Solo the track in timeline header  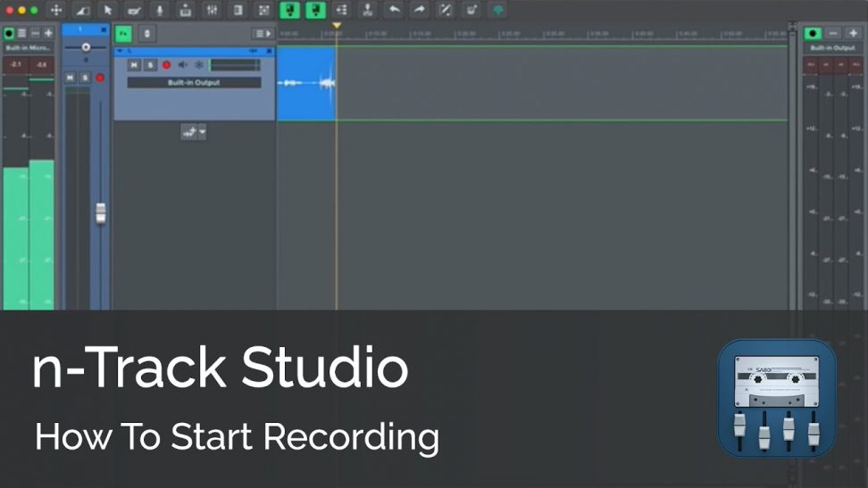[x=150, y=65]
